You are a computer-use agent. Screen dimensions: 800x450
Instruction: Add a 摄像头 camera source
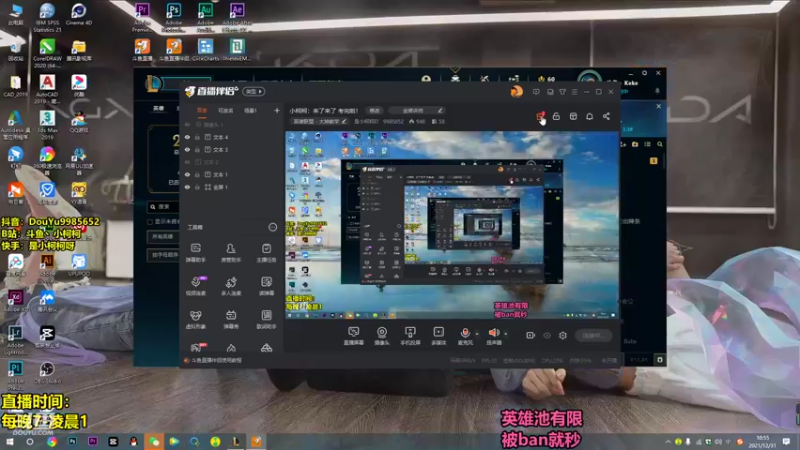pyautogui.click(x=382, y=336)
